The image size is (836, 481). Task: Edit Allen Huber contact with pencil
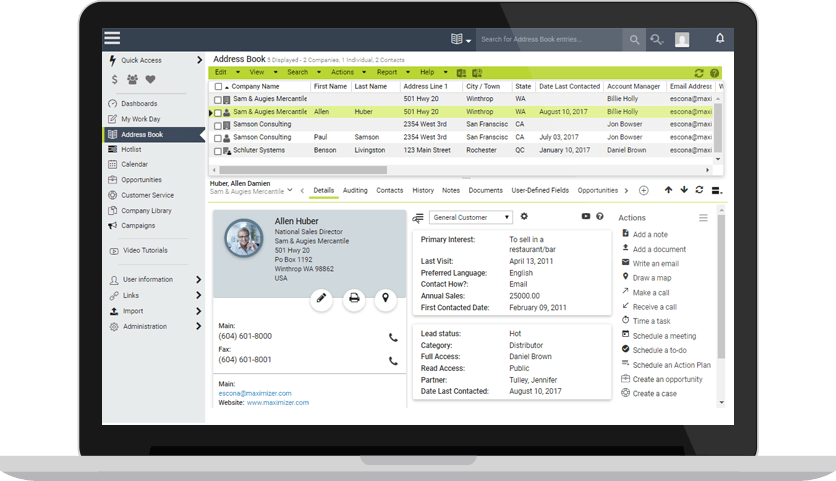tap(321, 298)
